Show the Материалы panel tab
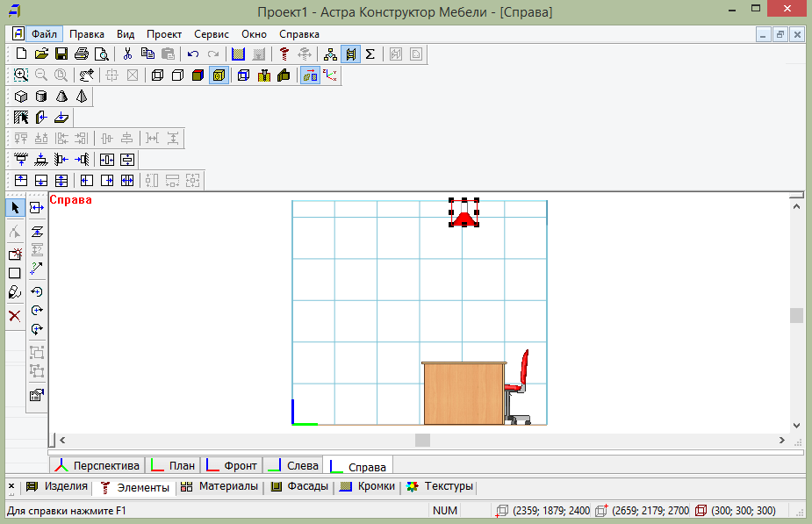This screenshot has height=524, width=812. (219, 486)
